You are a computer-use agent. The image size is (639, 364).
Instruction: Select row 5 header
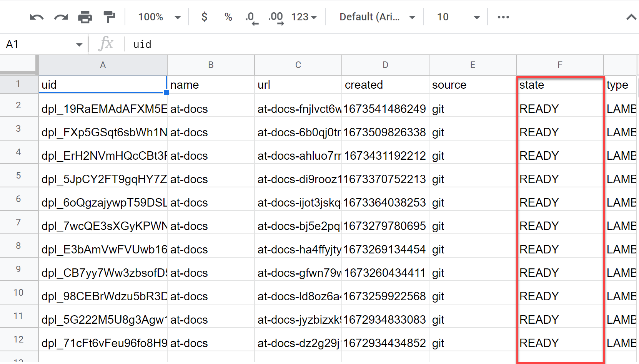coord(18,175)
